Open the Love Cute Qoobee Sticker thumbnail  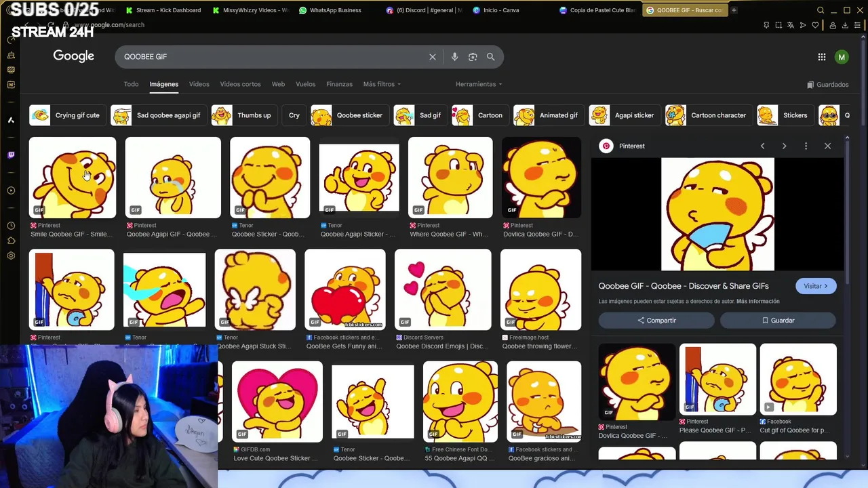tap(277, 401)
